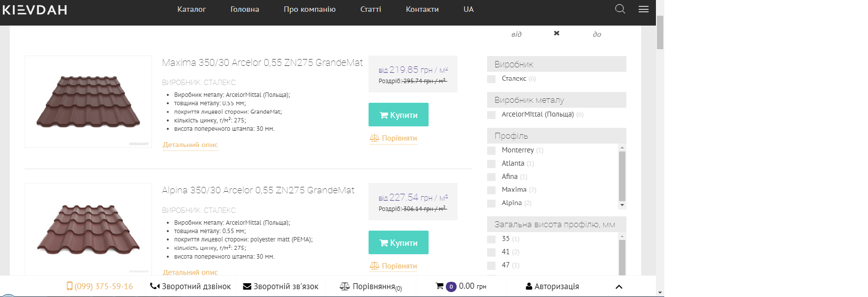Click the KIEVDAH logo
This screenshot has width=868, height=297.
[x=34, y=9]
